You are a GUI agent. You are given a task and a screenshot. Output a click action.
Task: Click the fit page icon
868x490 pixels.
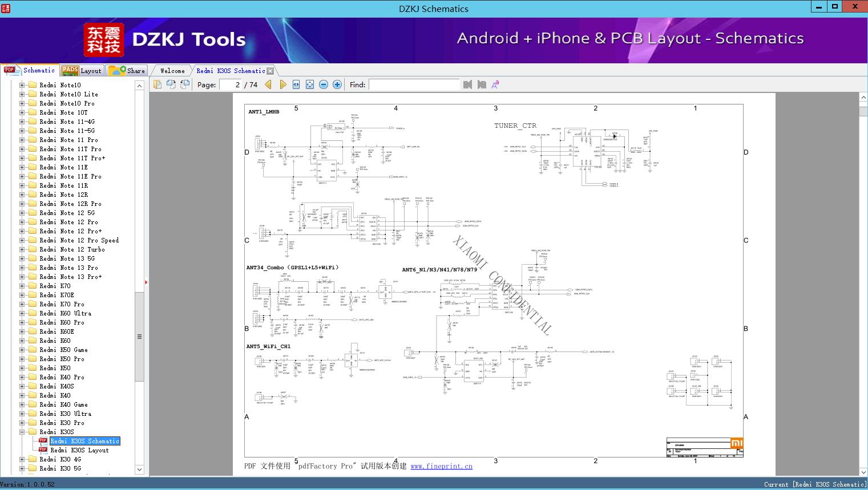pyautogui.click(x=310, y=84)
